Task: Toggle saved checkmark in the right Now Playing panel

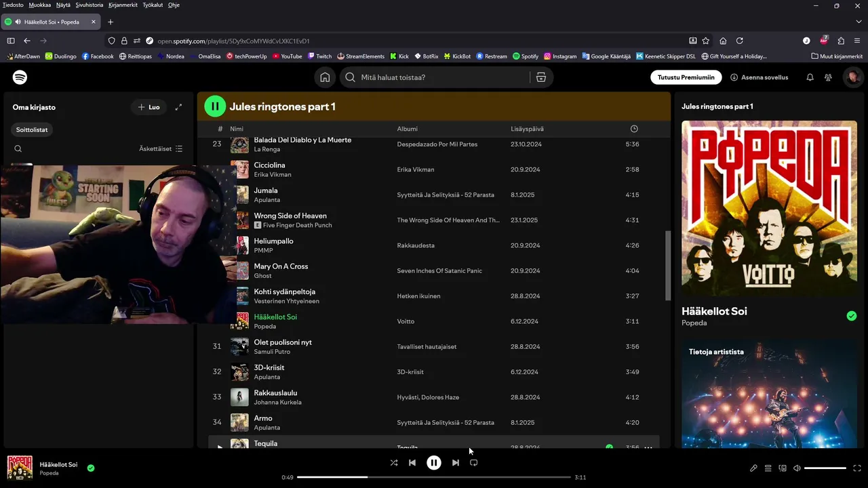Action: [852, 316]
